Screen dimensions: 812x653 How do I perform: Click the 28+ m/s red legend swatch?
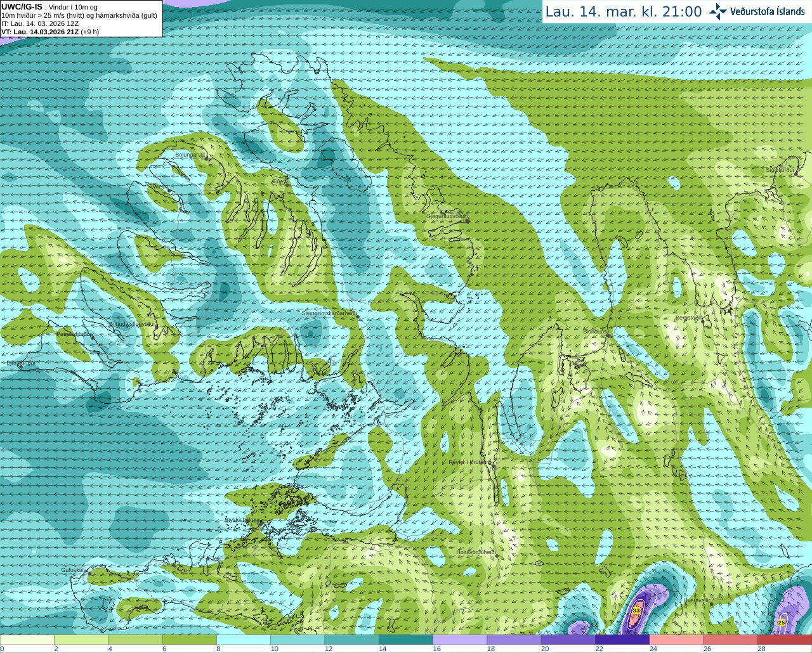point(785,640)
